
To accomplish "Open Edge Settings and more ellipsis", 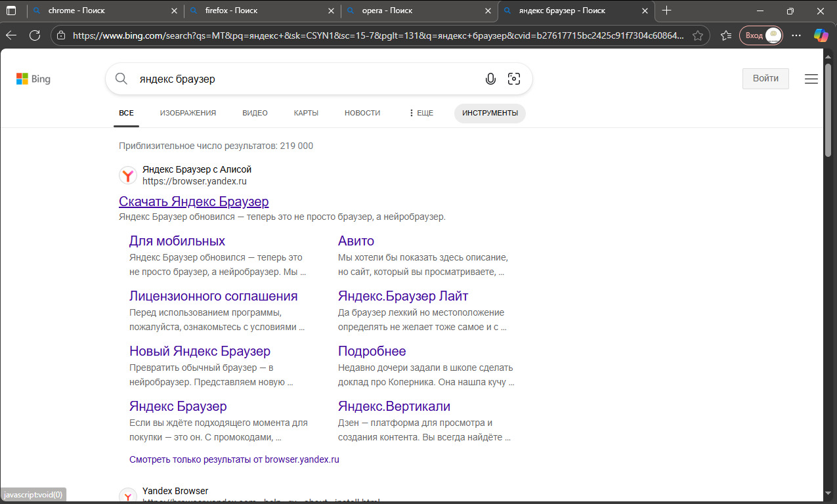I will tap(796, 35).
